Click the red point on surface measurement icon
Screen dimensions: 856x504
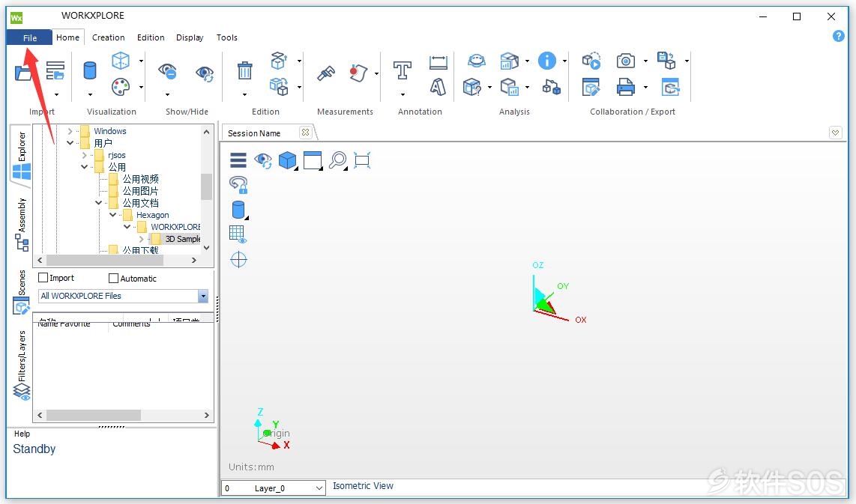point(358,73)
